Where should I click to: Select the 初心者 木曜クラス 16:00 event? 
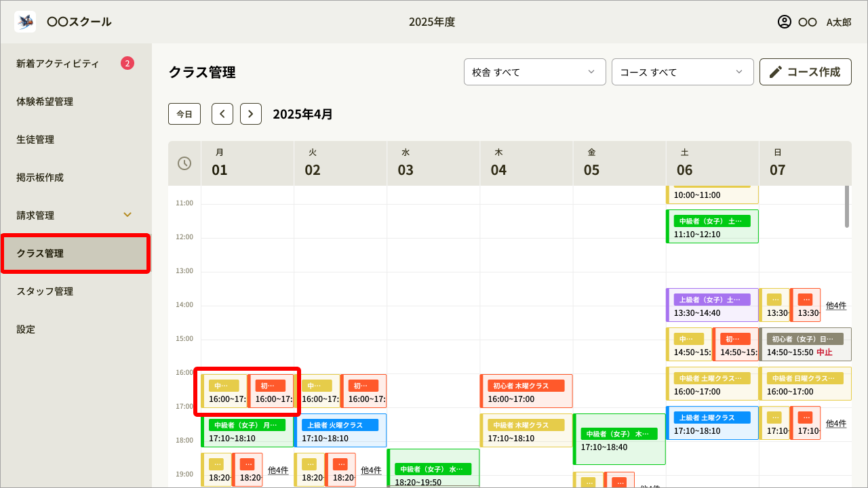(526, 392)
